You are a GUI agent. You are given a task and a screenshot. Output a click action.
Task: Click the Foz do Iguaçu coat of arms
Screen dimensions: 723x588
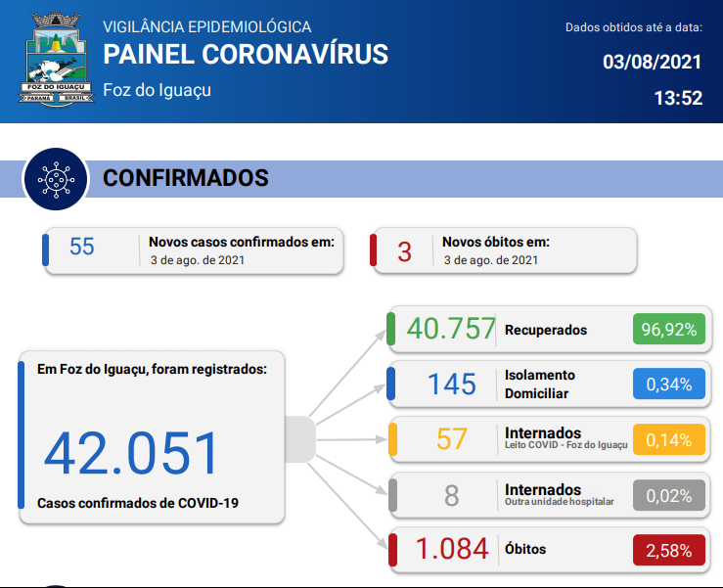point(56,60)
